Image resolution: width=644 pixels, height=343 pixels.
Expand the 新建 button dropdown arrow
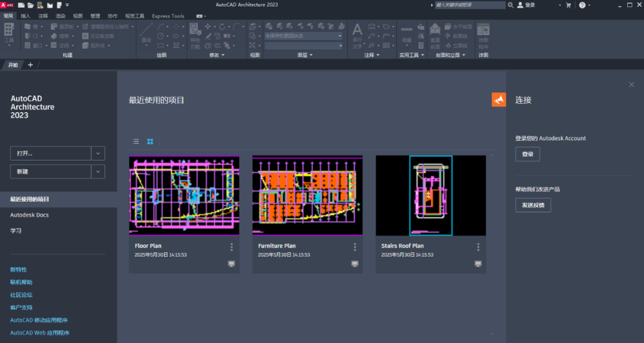click(98, 172)
